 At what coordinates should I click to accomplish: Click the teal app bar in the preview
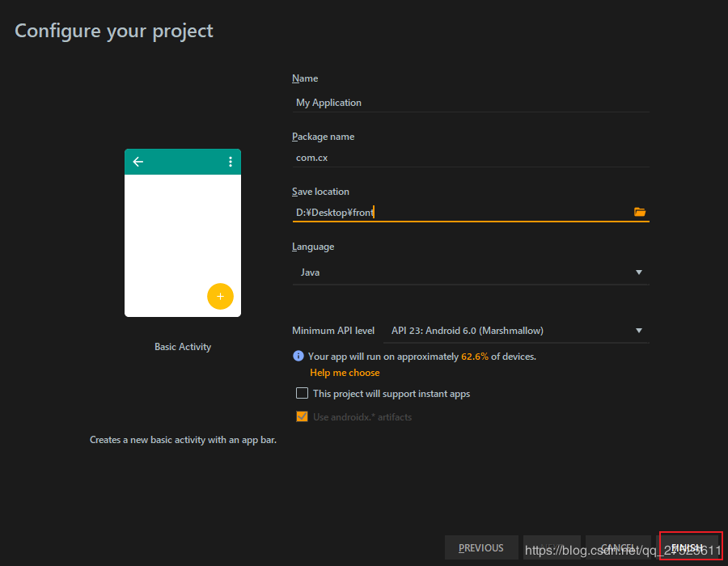[x=183, y=162]
